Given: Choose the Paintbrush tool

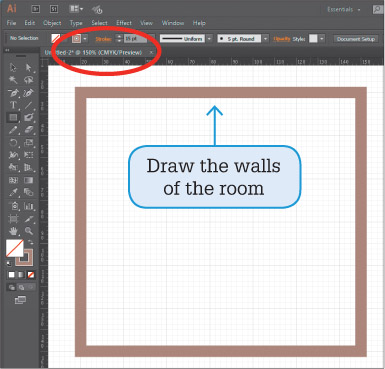Looking at the screenshot, I should coord(29,117).
